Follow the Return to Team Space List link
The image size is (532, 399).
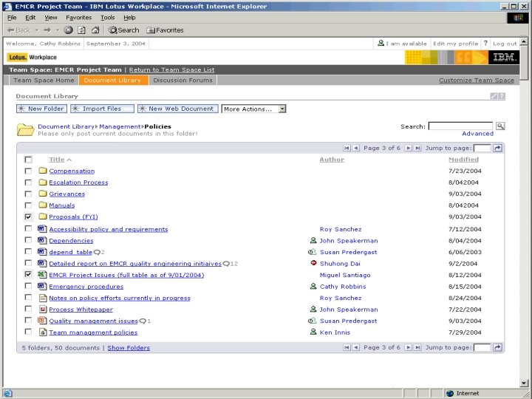pyautogui.click(x=171, y=70)
